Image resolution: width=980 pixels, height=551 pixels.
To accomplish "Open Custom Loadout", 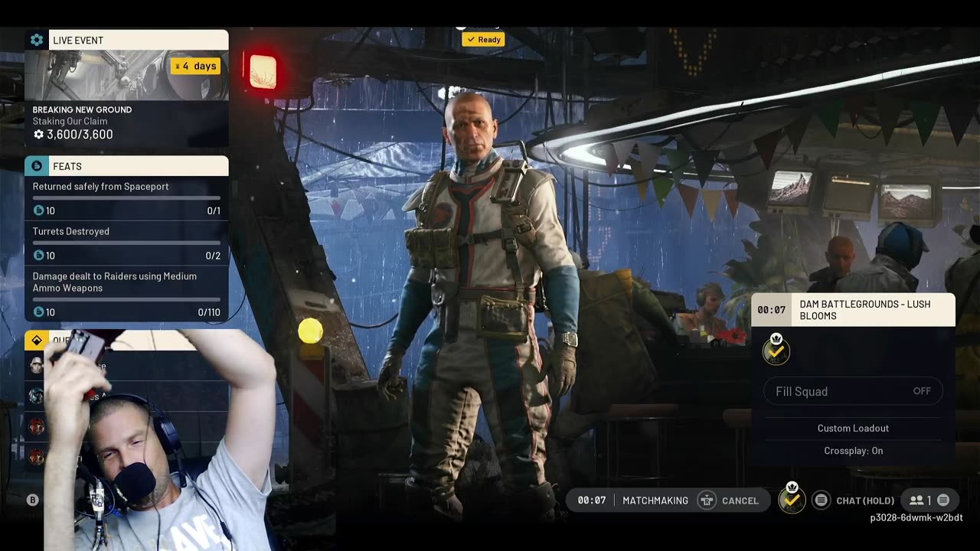I will [853, 429].
